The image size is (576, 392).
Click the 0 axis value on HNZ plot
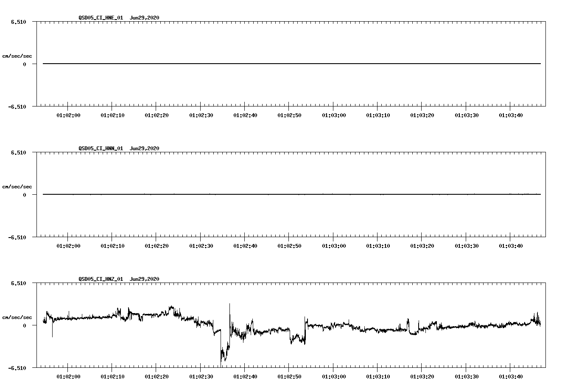coord(25,326)
